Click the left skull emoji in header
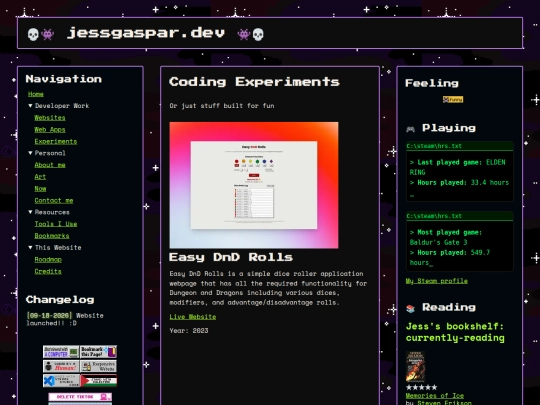This screenshot has height=405, width=540. 33,34
